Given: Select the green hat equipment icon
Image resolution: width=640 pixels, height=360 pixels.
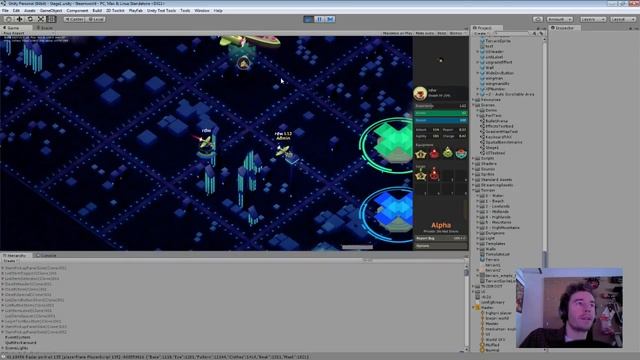Looking at the screenshot, I should click(448, 153).
